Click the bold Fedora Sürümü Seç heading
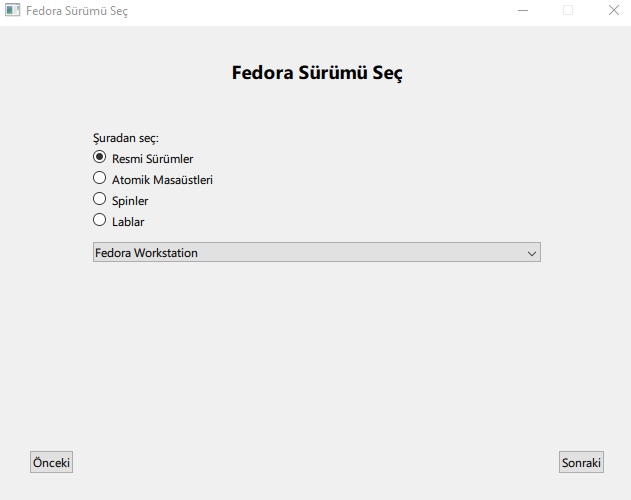This screenshot has width=631, height=500. [x=316, y=73]
